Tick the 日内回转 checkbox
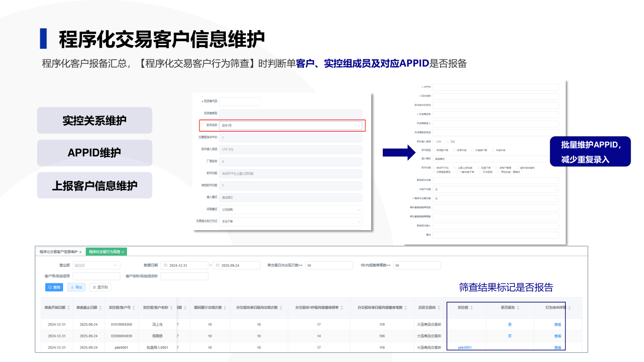This screenshot has width=644, height=362. click(x=480, y=172)
